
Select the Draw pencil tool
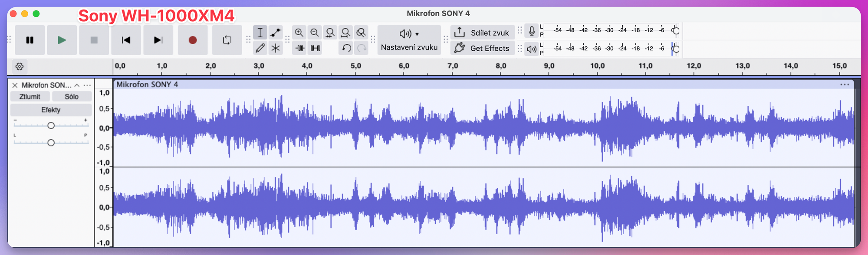click(260, 48)
